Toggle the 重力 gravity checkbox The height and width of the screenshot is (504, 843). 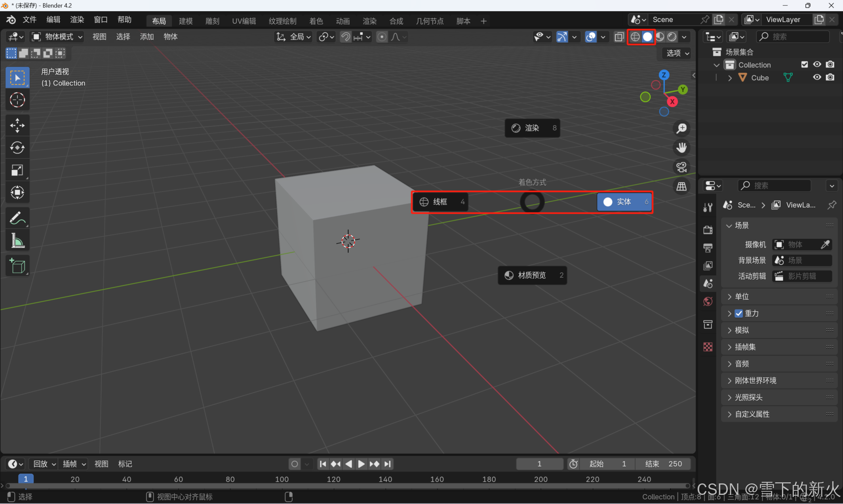[739, 313]
